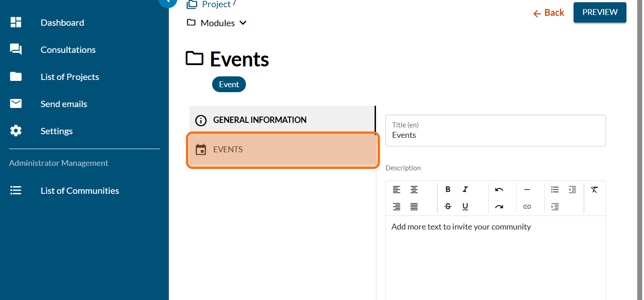The image size is (644, 300).
Task: Justify the description text
Action: click(x=414, y=206)
